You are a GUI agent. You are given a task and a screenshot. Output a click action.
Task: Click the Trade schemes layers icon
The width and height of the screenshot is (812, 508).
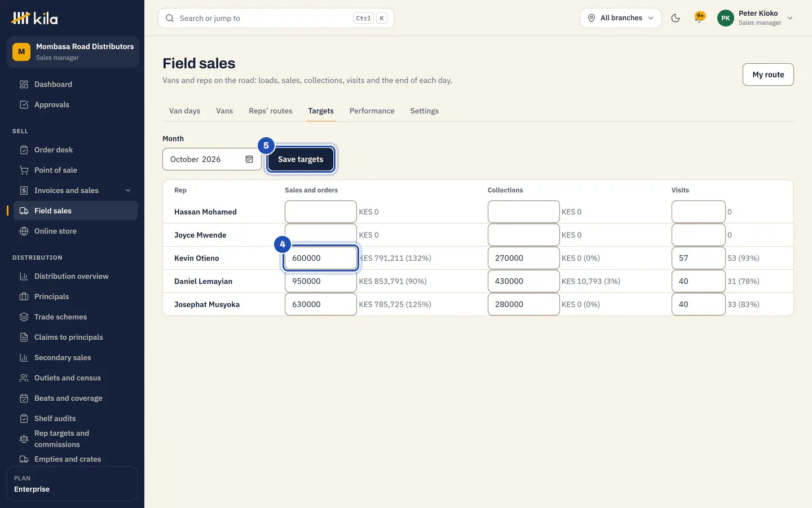pos(24,317)
